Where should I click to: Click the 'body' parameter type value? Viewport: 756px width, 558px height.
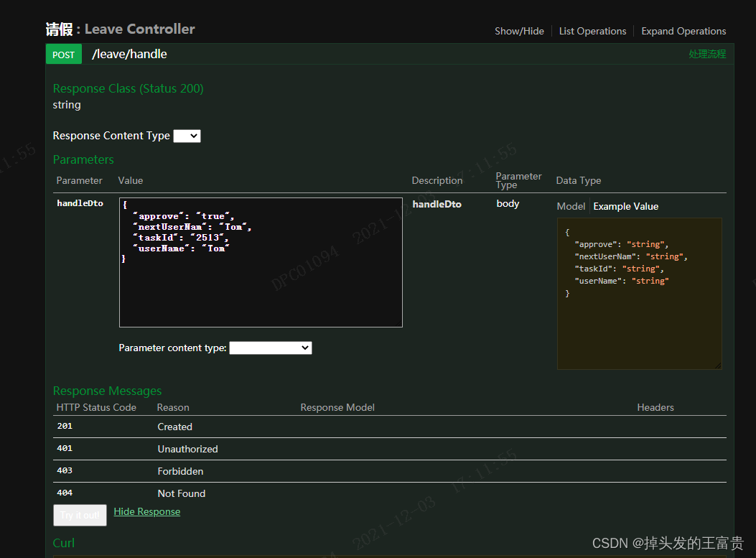click(508, 203)
